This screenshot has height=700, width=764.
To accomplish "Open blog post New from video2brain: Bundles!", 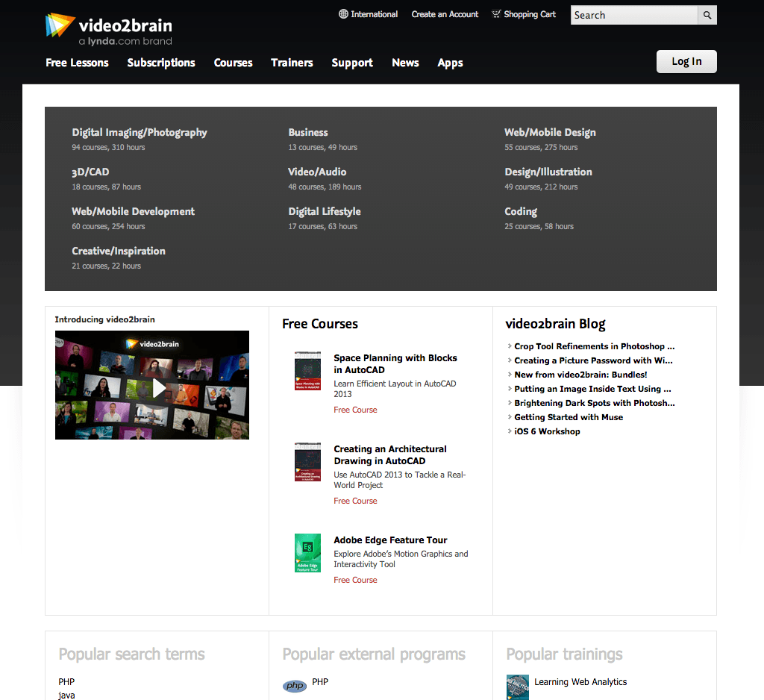I will coord(580,375).
